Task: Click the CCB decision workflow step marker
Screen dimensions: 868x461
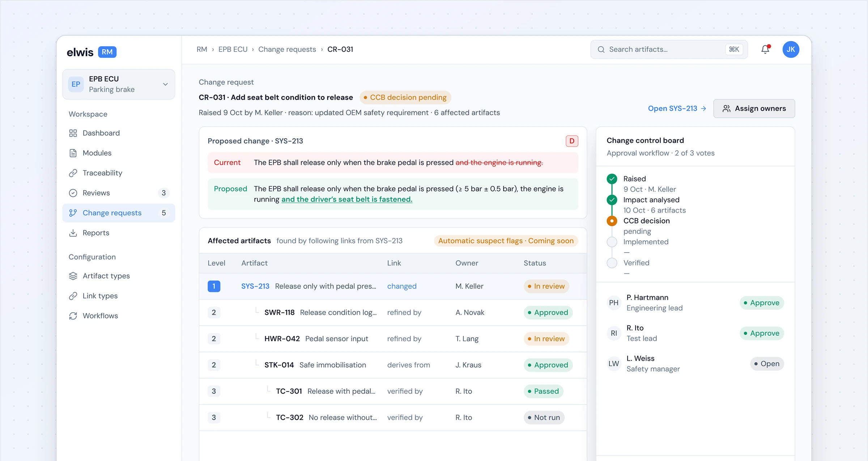Action: click(612, 221)
